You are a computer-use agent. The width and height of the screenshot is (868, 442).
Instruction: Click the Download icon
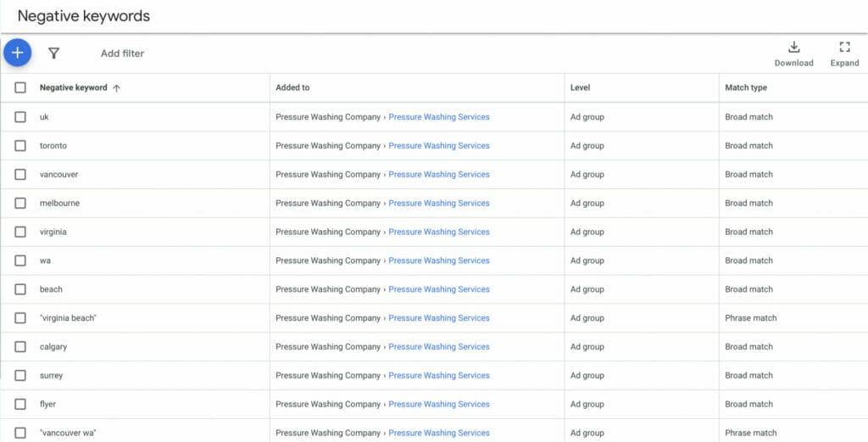[793, 47]
